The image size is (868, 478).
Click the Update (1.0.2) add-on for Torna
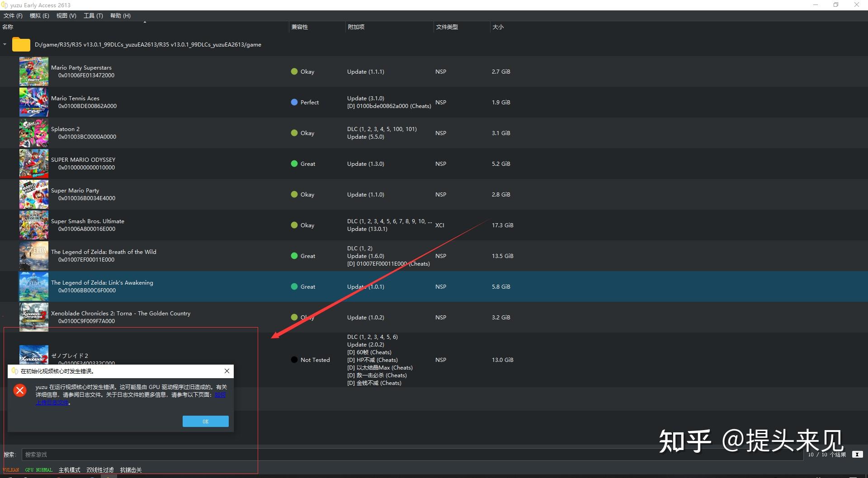pyautogui.click(x=366, y=317)
